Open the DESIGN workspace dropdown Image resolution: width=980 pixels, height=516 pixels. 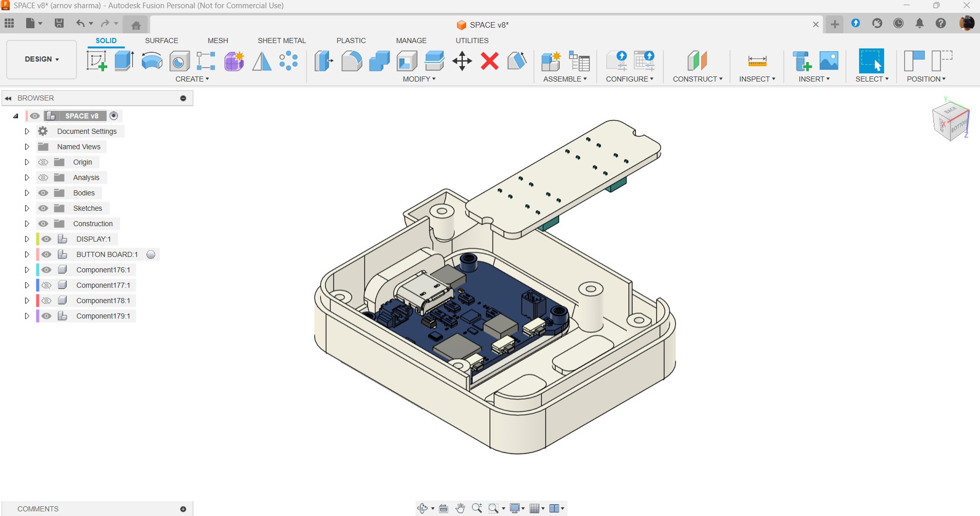[x=42, y=59]
